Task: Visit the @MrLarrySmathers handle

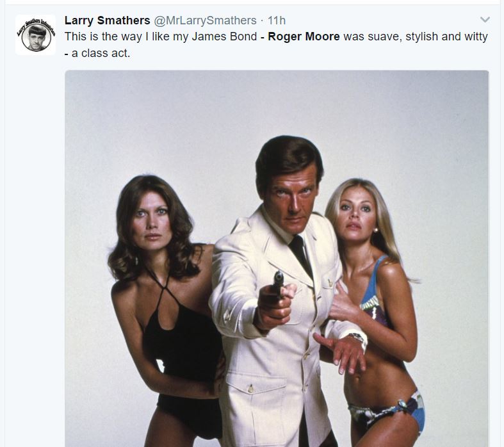Action: tap(205, 20)
